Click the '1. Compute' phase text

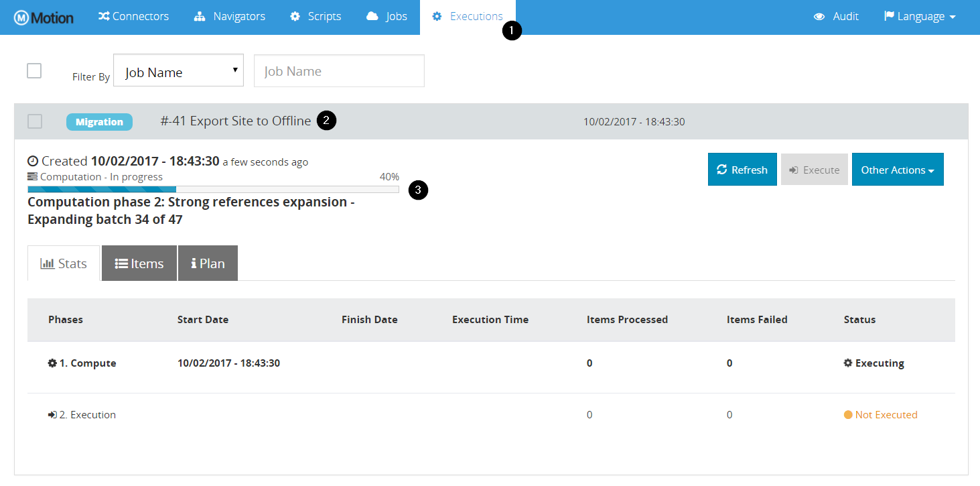88,363
